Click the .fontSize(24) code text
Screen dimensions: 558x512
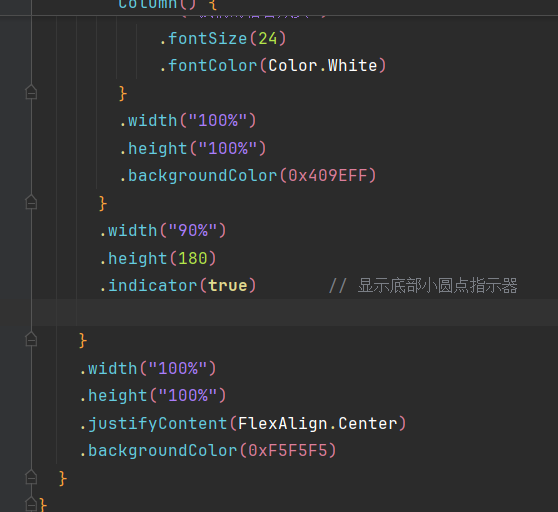(x=222, y=38)
